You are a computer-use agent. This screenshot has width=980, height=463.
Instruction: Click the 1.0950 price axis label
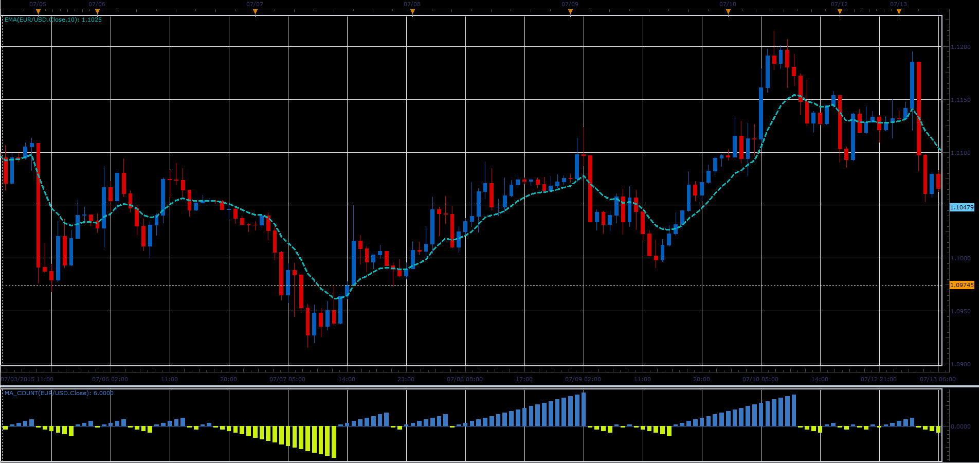pos(960,311)
